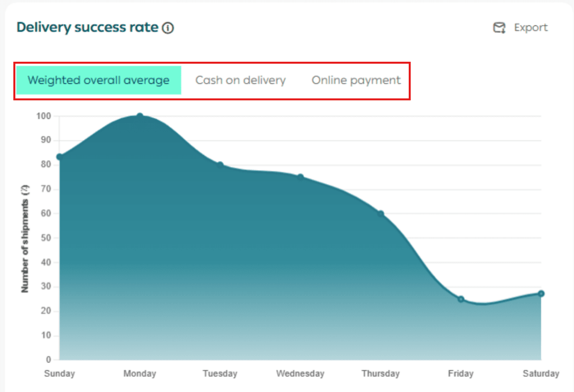Image resolution: width=574 pixels, height=392 pixels.
Task: Click the Saturday x-axis label
Action: 541,374
